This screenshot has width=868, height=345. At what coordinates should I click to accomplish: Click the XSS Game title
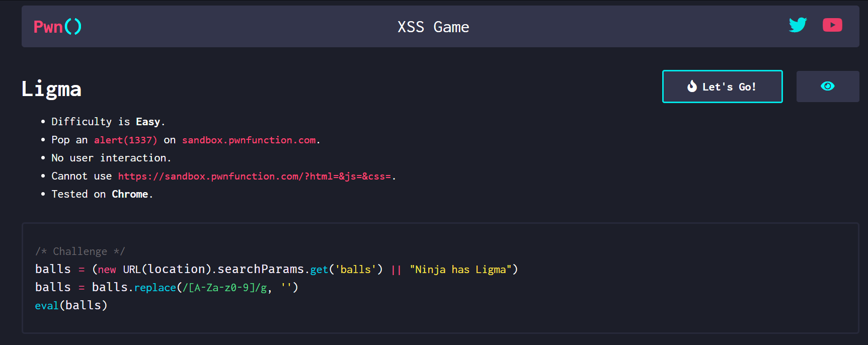[x=433, y=27]
